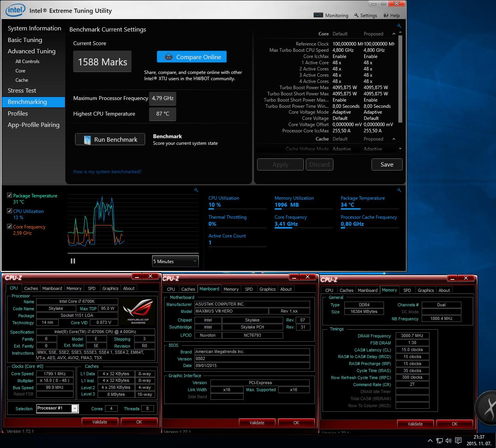Click the Intel logo in the title bar

coord(16,10)
